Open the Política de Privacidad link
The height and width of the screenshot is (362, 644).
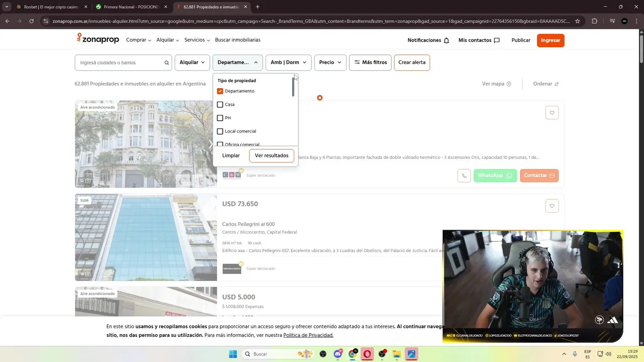(x=308, y=335)
